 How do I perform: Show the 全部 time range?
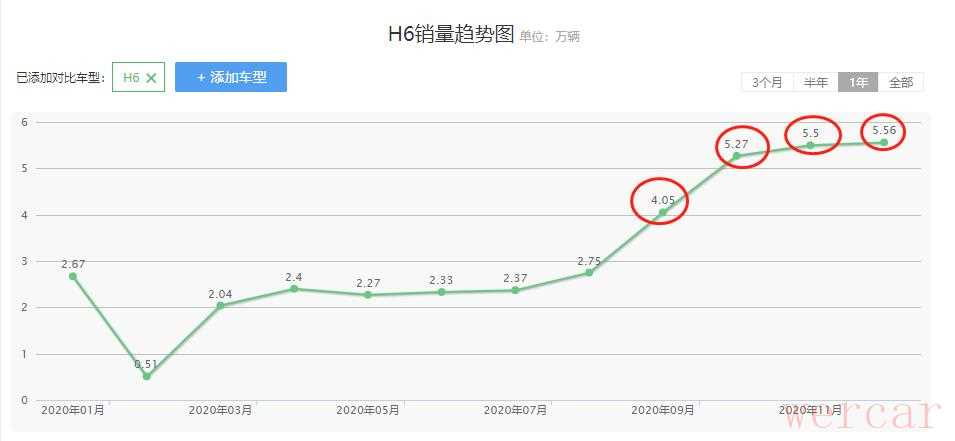tap(901, 82)
